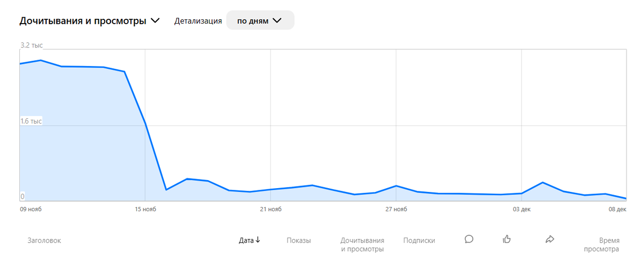Click the Детализация label
Viewport: 644px width, 265px height.
point(198,21)
